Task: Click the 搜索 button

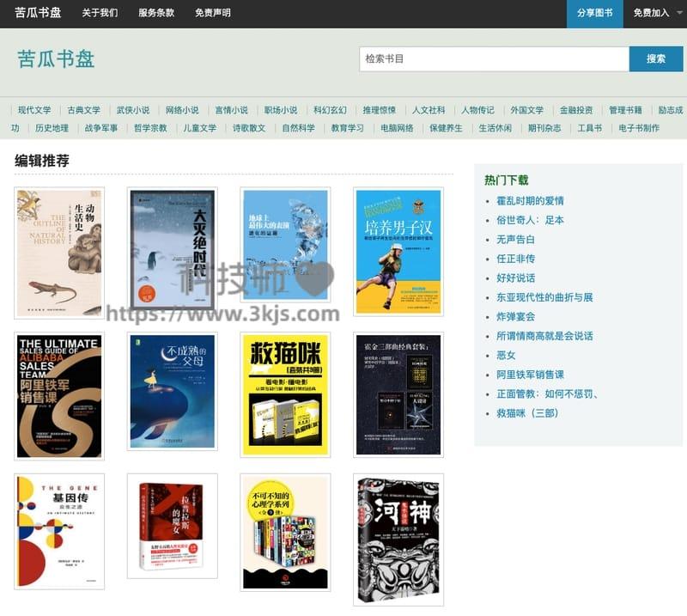Action: pyautogui.click(x=656, y=58)
